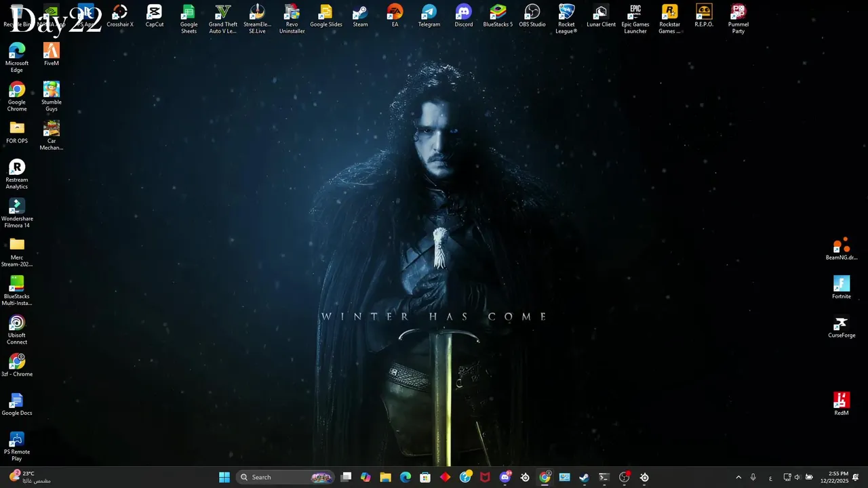Open the Telegram desktop shortcut
This screenshot has height=488, width=868.
tap(429, 16)
